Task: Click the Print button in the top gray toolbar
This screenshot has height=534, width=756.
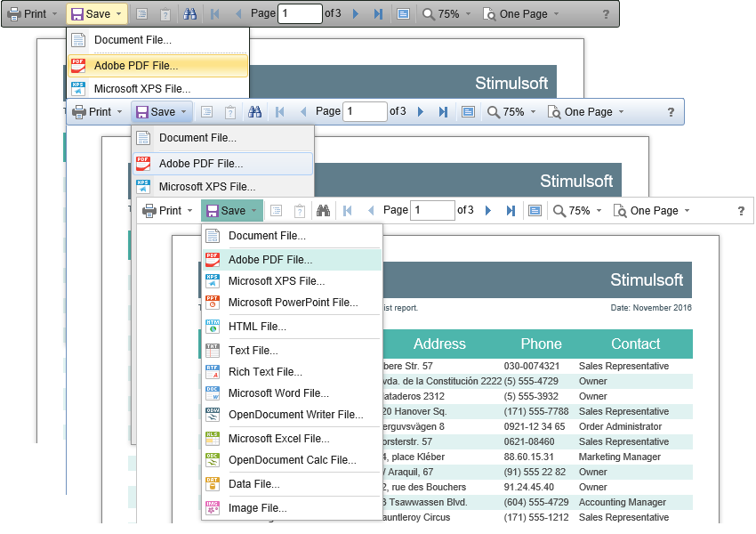Action: pos(28,14)
